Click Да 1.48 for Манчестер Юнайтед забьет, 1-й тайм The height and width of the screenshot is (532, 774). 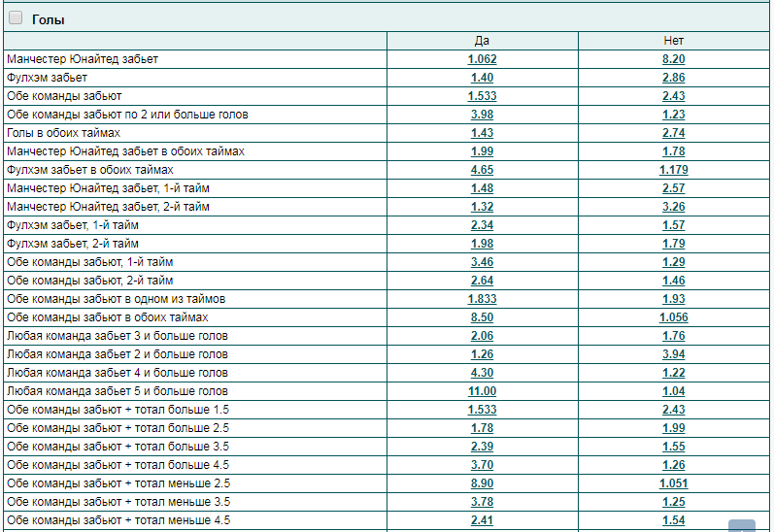tap(482, 188)
